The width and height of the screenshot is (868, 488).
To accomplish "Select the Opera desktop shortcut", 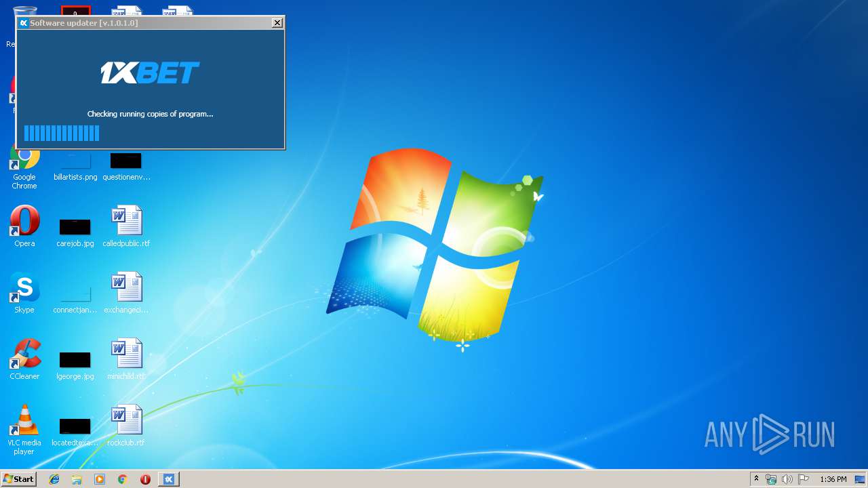I will [24, 226].
